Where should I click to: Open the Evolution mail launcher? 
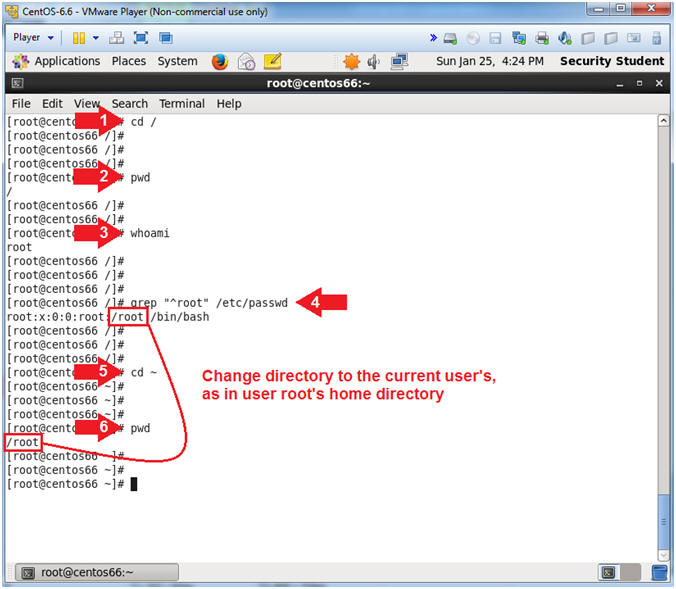246,62
